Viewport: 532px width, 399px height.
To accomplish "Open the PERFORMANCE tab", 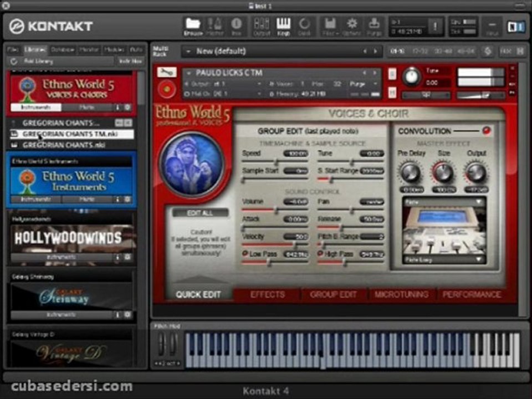I will [x=472, y=294].
